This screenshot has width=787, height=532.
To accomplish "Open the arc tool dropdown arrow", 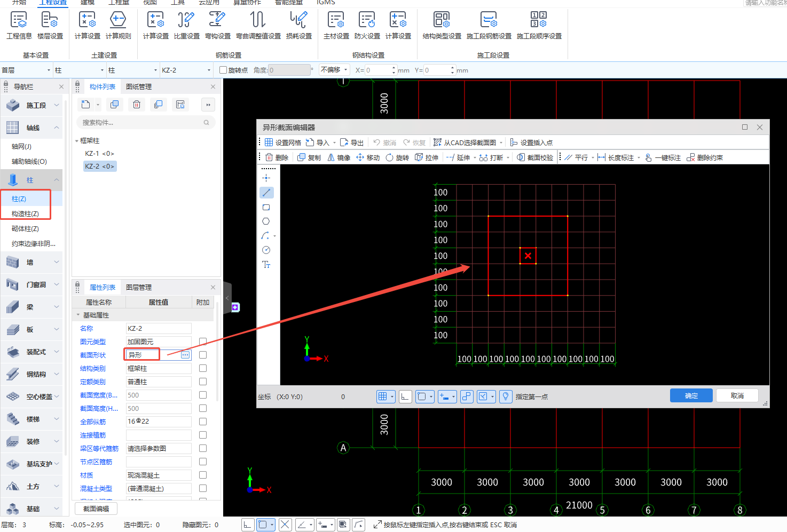I will pos(275,236).
